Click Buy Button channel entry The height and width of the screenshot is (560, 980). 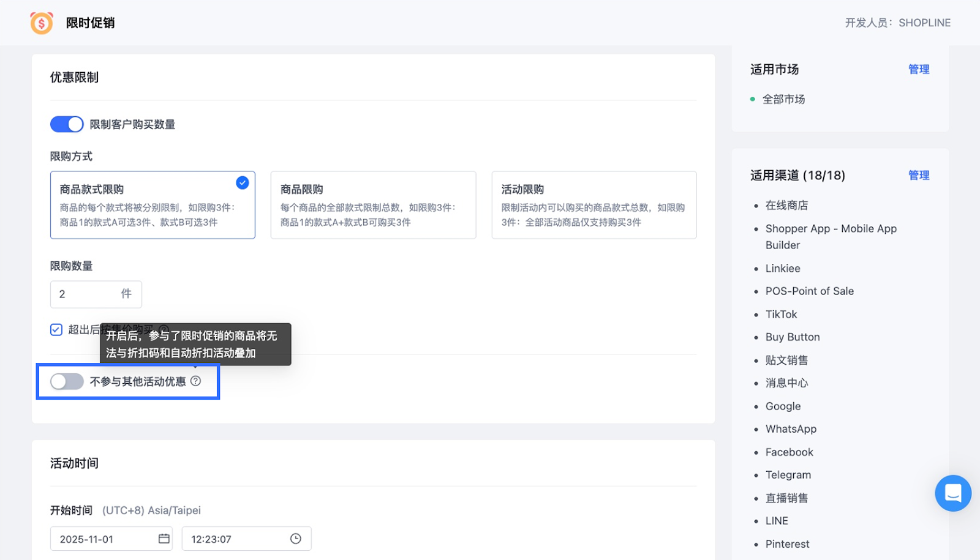(793, 337)
